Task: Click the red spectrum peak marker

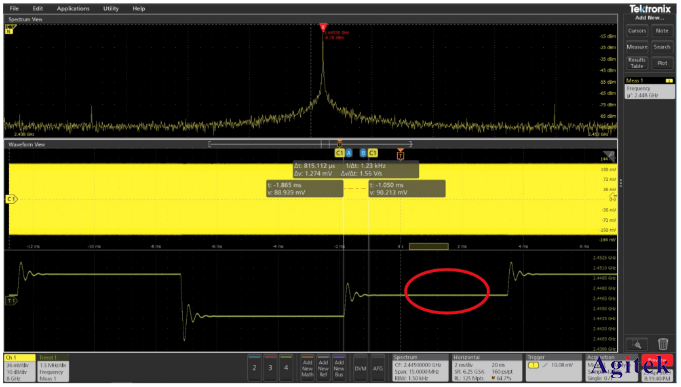Action: 323,27
